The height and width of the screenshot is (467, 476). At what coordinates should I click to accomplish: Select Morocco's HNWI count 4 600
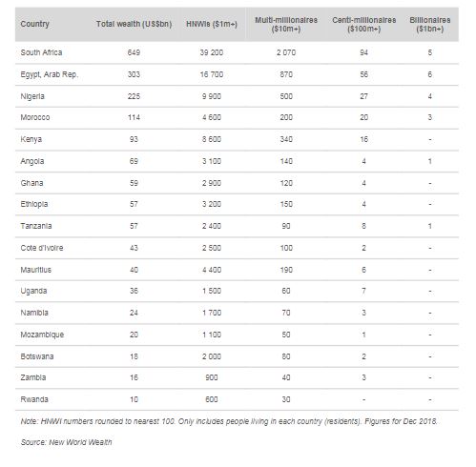click(212, 117)
